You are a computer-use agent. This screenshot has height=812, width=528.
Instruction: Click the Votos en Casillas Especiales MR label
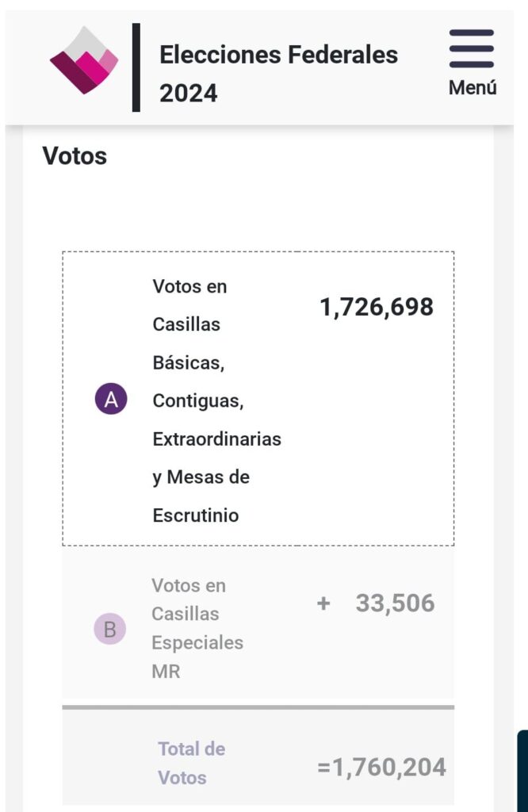tap(197, 628)
